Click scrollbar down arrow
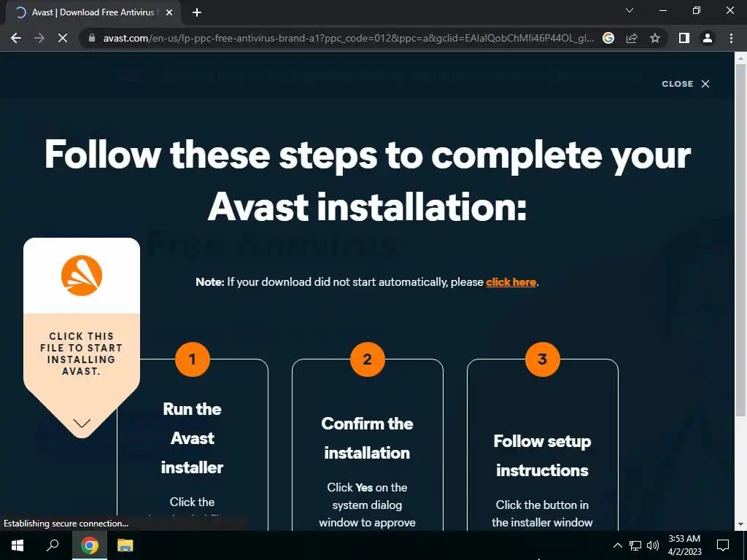This screenshot has height=560, width=747. (x=740, y=524)
